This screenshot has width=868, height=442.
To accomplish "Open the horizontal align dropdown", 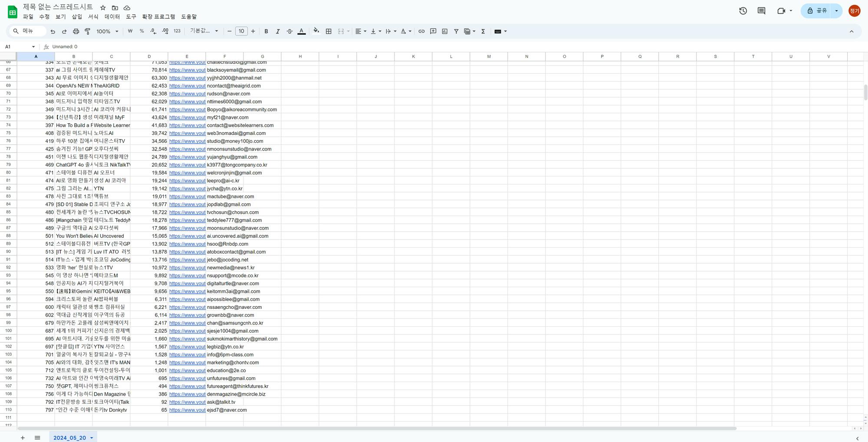I will [361, 31].
